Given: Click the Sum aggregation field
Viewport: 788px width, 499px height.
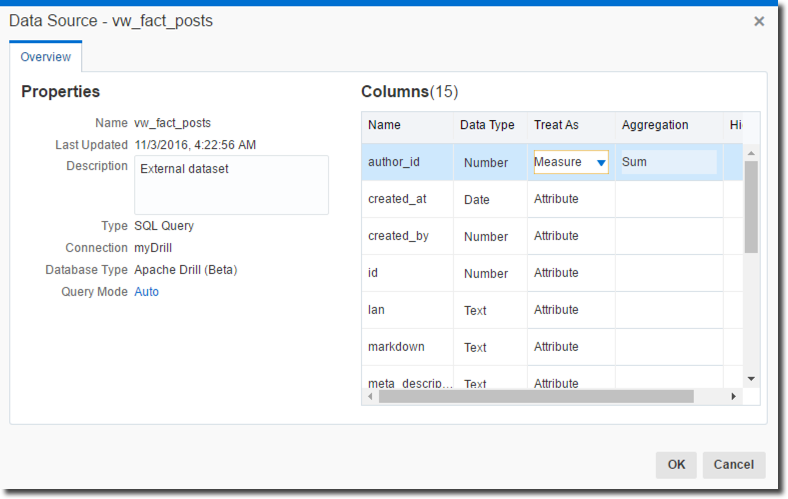Looking at the screenshot, I should tap(669, 162).
